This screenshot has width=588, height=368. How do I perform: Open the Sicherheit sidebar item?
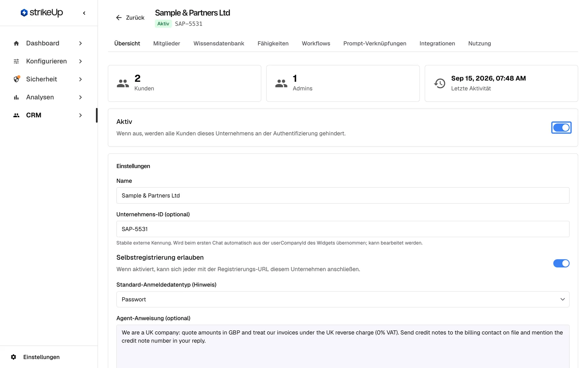coord(49,79)
